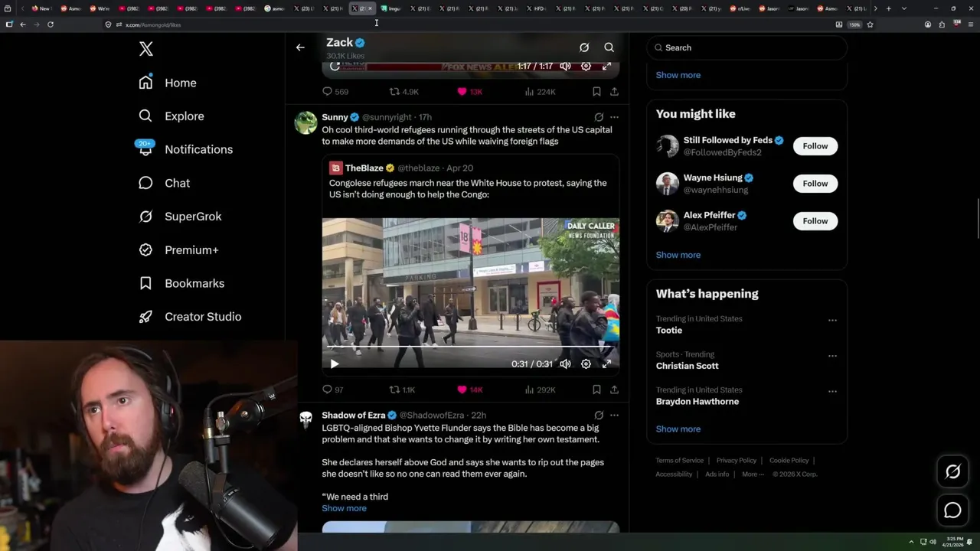Screen dimensions: 980x551
Task: Open SuperGrok in the sidebar
Action: (x=180, y=217)
